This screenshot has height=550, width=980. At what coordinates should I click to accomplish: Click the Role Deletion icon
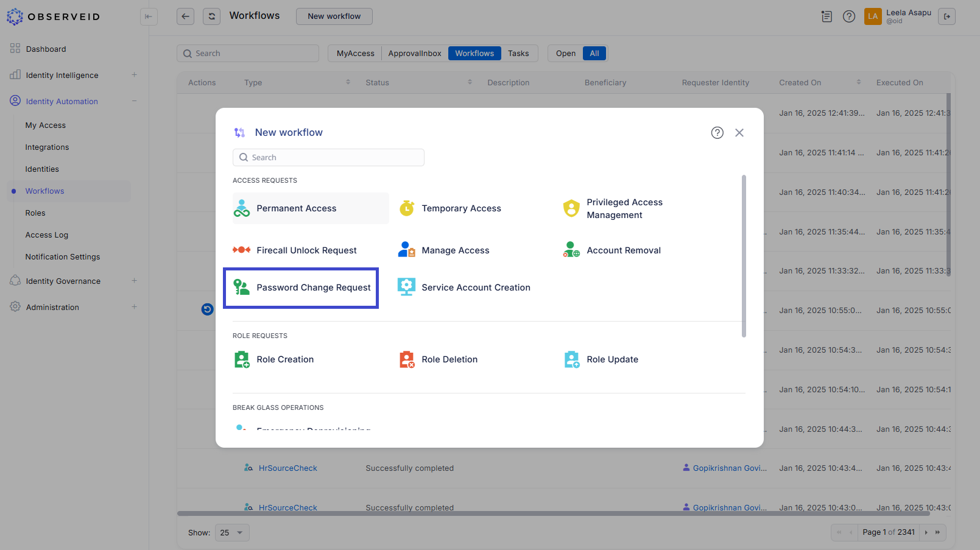(407, 359)
